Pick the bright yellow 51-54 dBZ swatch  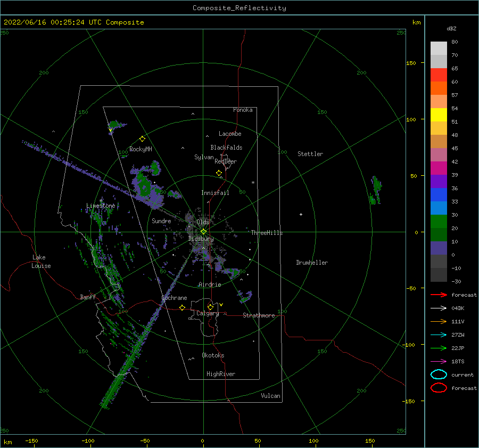tap(439, 115)
